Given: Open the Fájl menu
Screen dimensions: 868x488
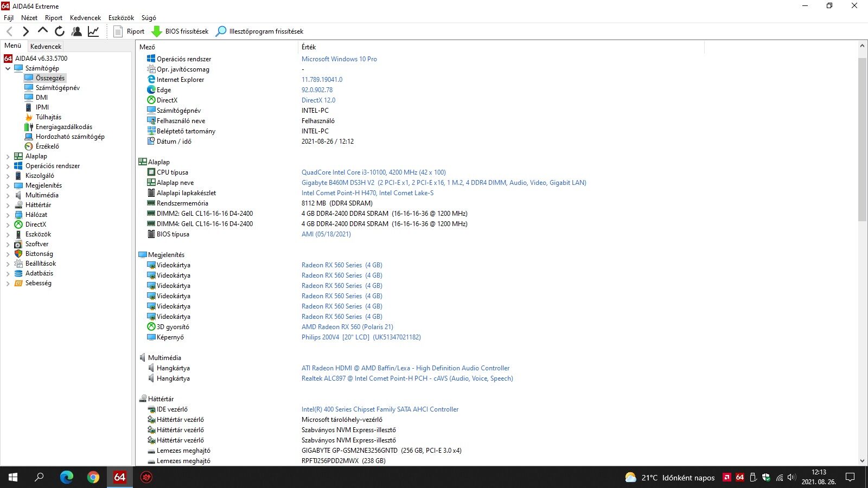Looking at the screenshot, I should pyautogui.click(x=9, y=18).
